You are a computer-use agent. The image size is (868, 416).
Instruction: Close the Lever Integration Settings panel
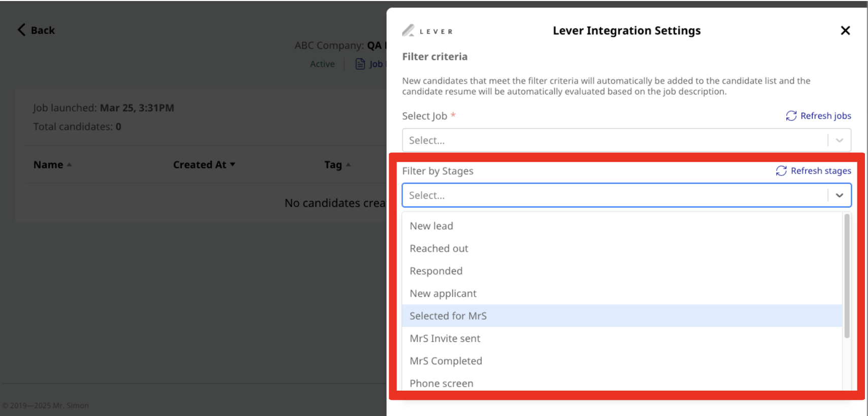click(x=845, y=30)
